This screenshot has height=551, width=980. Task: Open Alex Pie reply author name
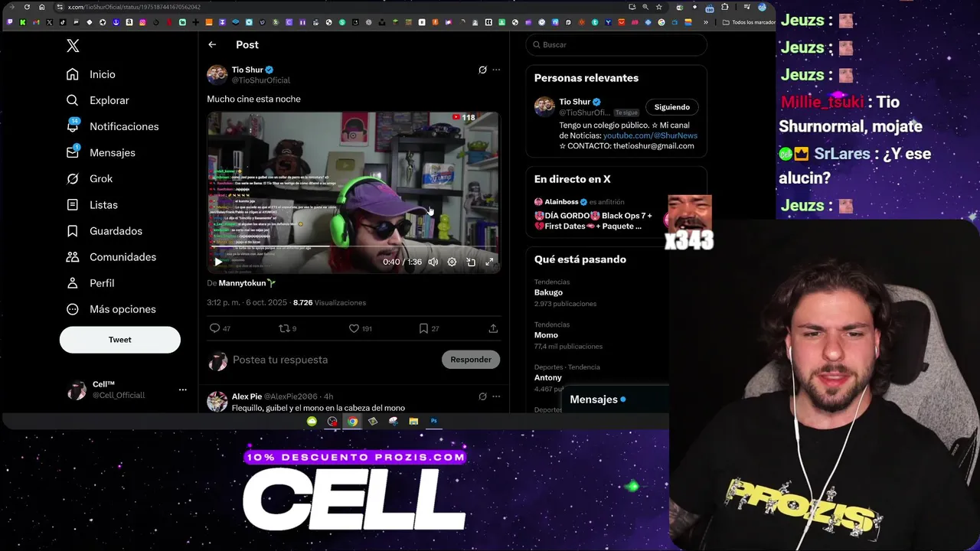point(247,396)
